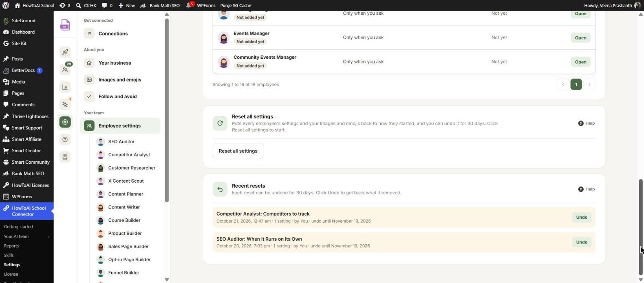
Task: Open the New content menu
Action: click(126, 5)
